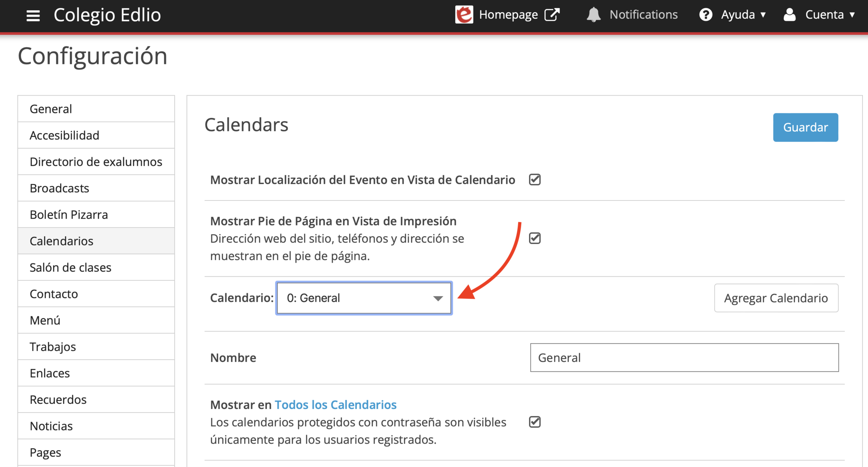Screen dimensions: 868x467
Task: Click the Cuenta user profile icon
Action: click(x=789, y=15)
